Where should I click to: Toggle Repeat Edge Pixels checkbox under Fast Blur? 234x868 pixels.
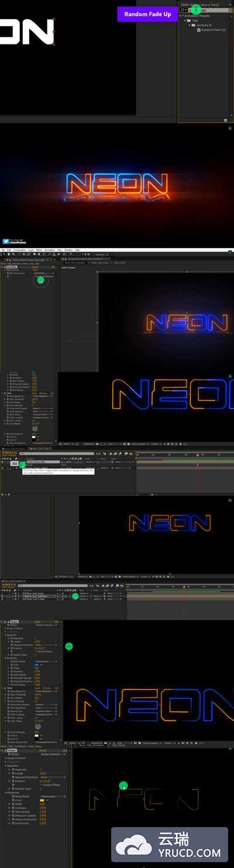pos(33,276)
